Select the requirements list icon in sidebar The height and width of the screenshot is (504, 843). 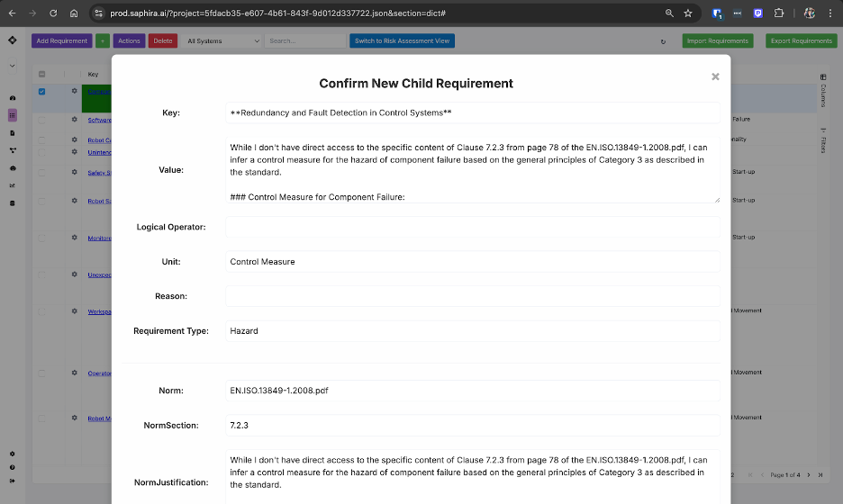[13, 115]
